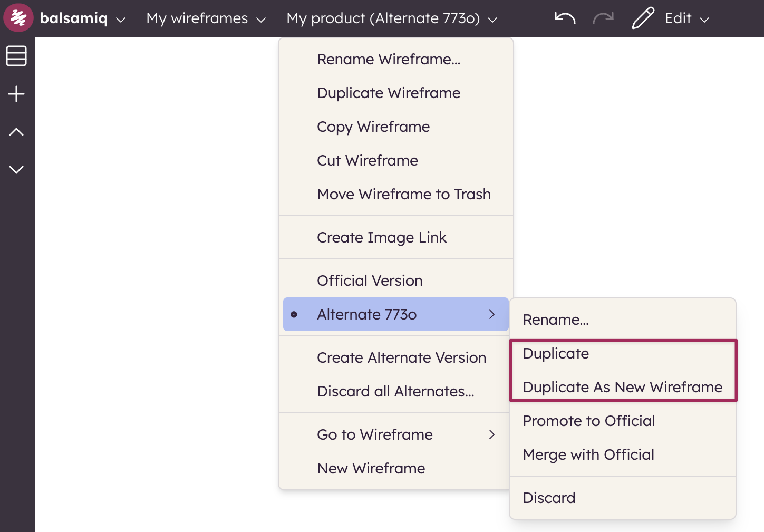Viewport: 764px width, 532px height.
Task: Select Merge with Official
Action: 623,454
